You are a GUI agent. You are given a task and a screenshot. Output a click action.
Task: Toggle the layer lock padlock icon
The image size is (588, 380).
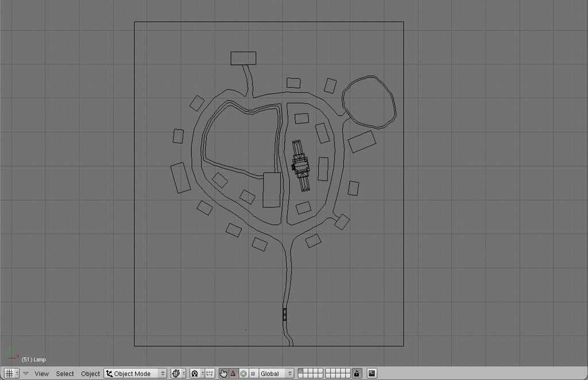(x=357, y=373)
